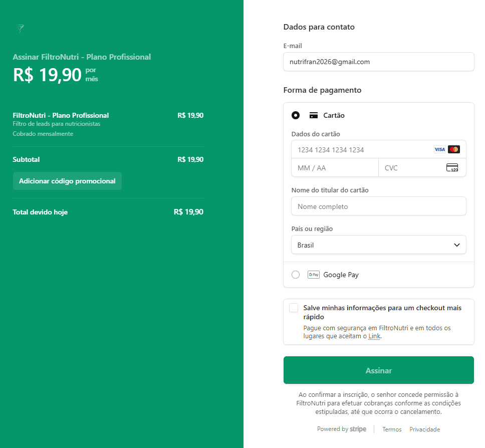The width and height of the screenshot is (485, 448).
Task: Open the País ou região selection list
Action: point(378,245)
